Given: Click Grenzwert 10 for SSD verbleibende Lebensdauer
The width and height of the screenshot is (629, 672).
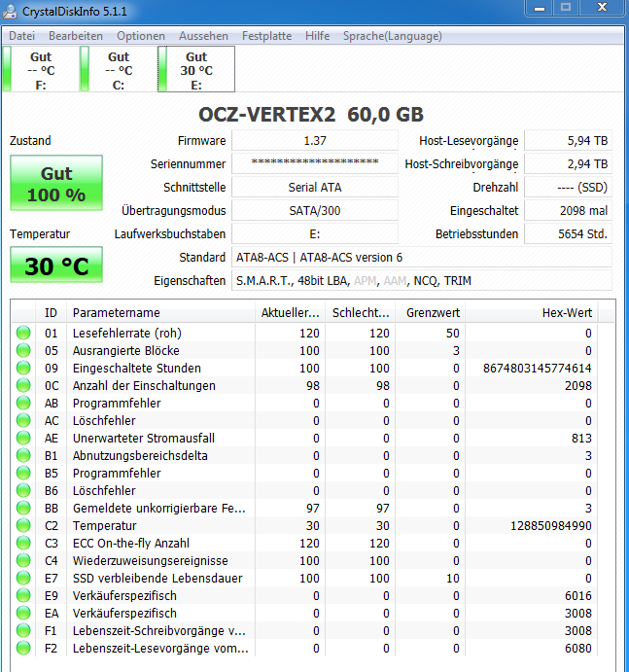Looking at the screenshot, I should (x=452, y=578).
